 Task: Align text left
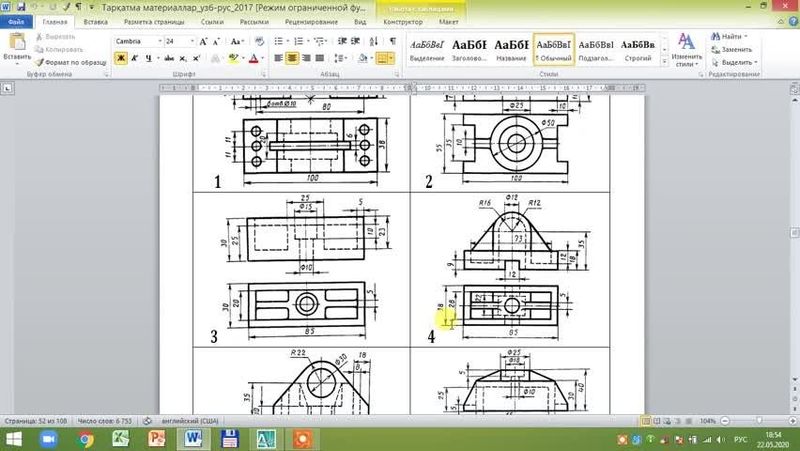click(278, 58)
